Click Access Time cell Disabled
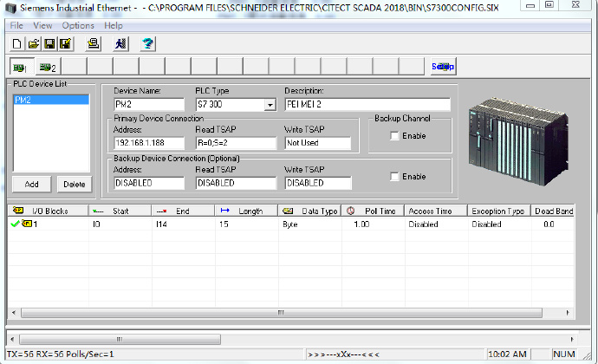 coord(423,224)
